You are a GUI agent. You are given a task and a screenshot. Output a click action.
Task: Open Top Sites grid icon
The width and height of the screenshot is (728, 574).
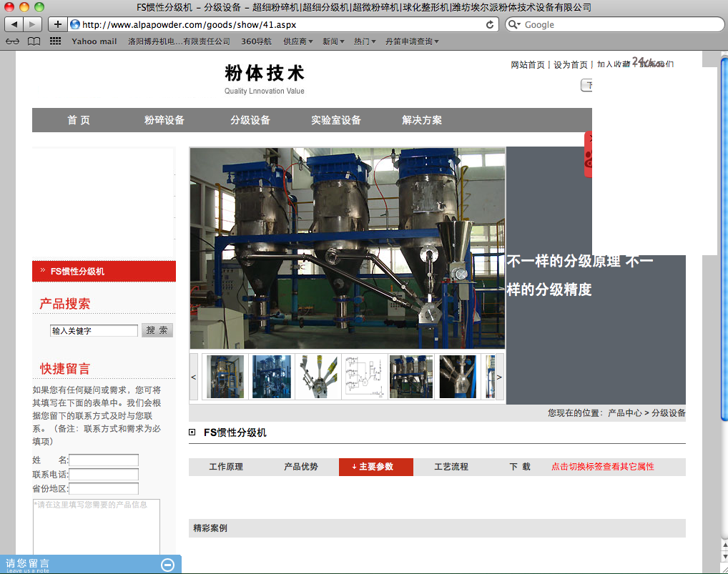(55, 41)
